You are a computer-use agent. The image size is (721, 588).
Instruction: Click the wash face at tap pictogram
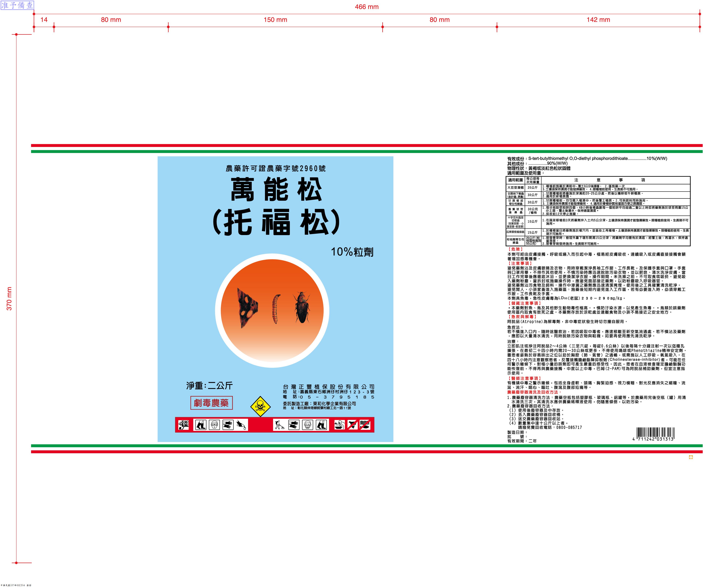pos(340,425)
